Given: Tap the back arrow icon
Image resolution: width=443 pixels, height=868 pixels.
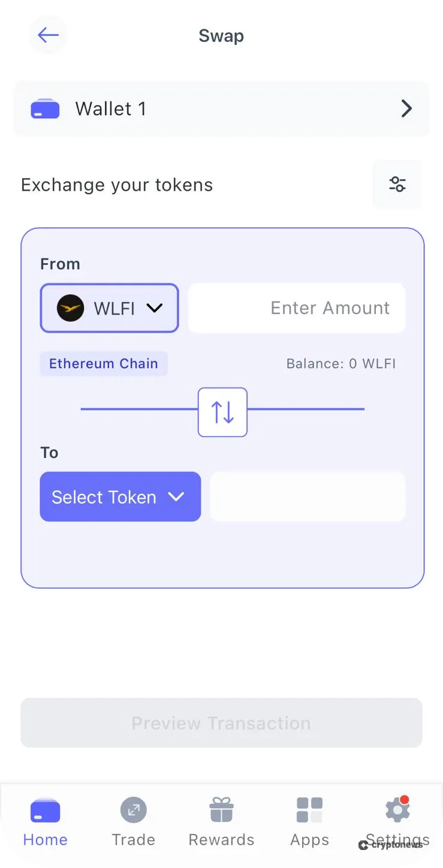Looking at the screenshot, I should point(48,35).
